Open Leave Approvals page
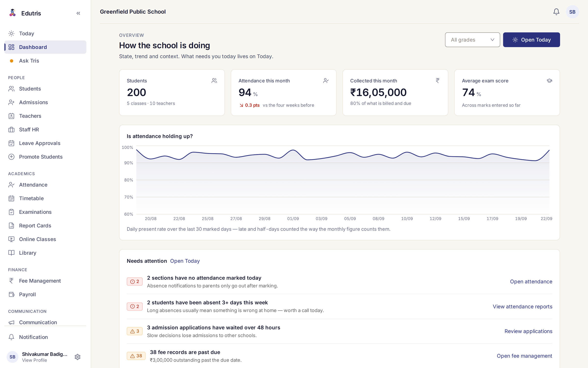The width and height of the screenshot is (588, 368). pyautogui.click(x=45, y=143)
